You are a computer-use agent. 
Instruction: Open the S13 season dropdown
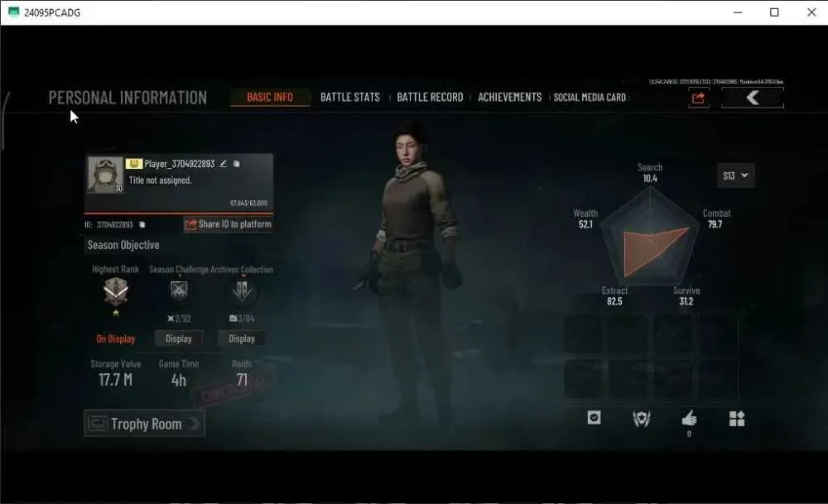click(735, 175)
